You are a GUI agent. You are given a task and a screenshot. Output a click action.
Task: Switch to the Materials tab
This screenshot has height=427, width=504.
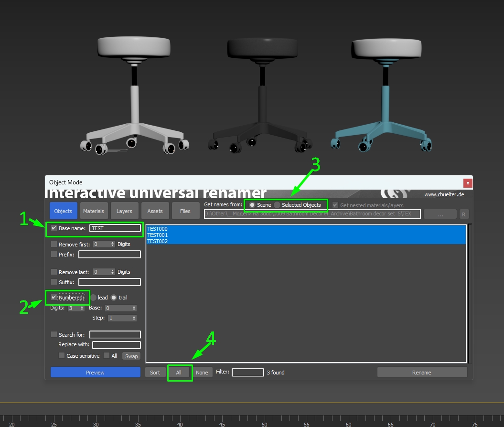[x=94, y=211]
